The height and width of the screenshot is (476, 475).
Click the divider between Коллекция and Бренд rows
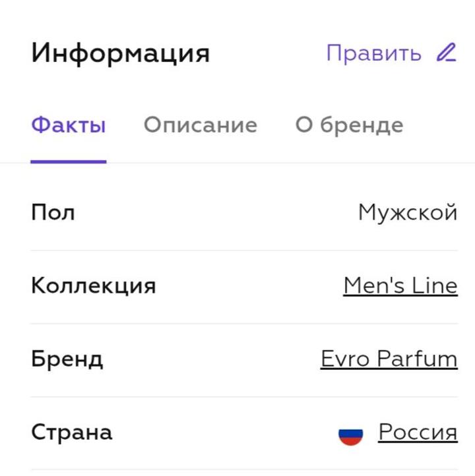click(244, 324)
